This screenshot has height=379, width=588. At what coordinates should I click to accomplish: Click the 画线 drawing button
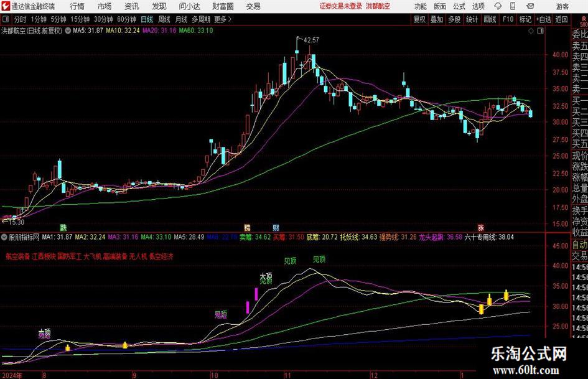(x=490, y=19)
